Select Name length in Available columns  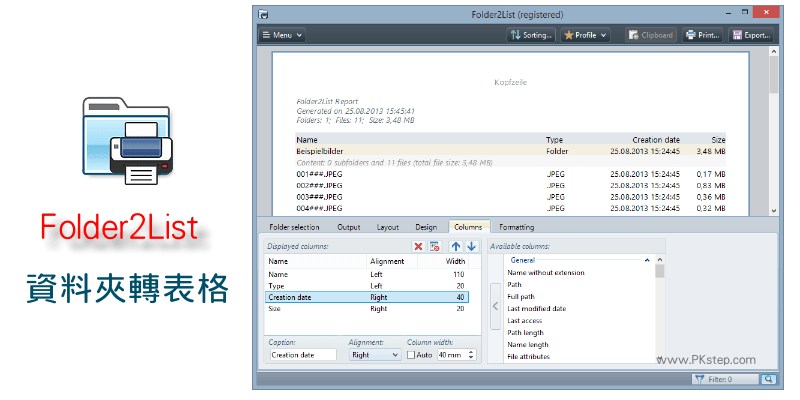[527, 344]
